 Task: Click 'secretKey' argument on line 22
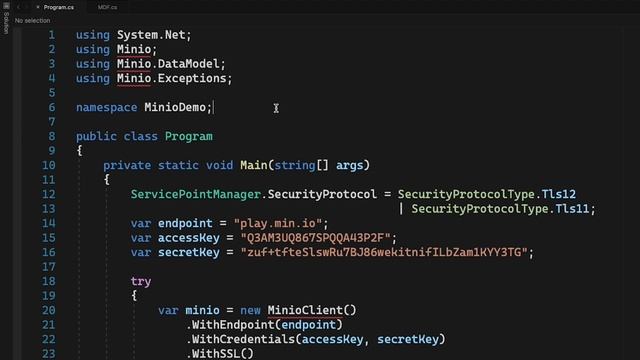coord(408,339)
